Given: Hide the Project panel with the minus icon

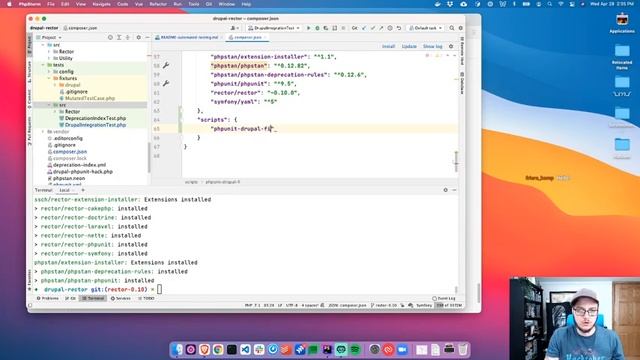Looking at the screenshot, I should pos(147,38).
